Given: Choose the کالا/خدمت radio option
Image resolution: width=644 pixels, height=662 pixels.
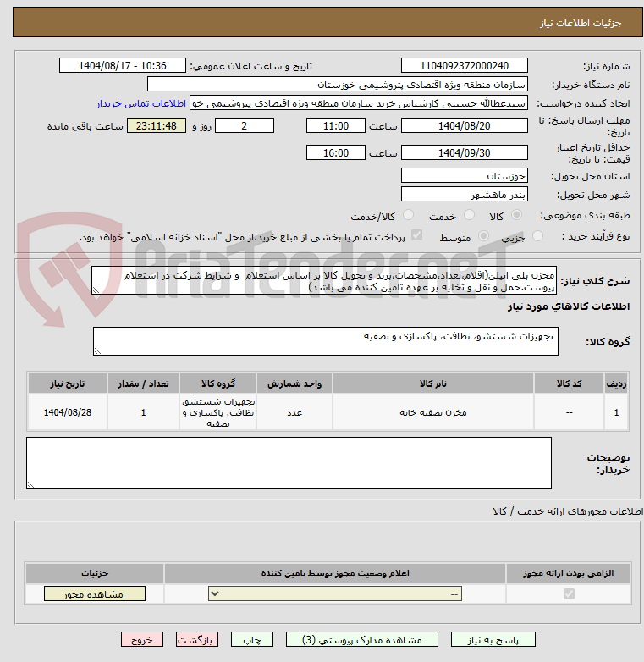Looking at the screenshot, I should click(x=409, y=216).
